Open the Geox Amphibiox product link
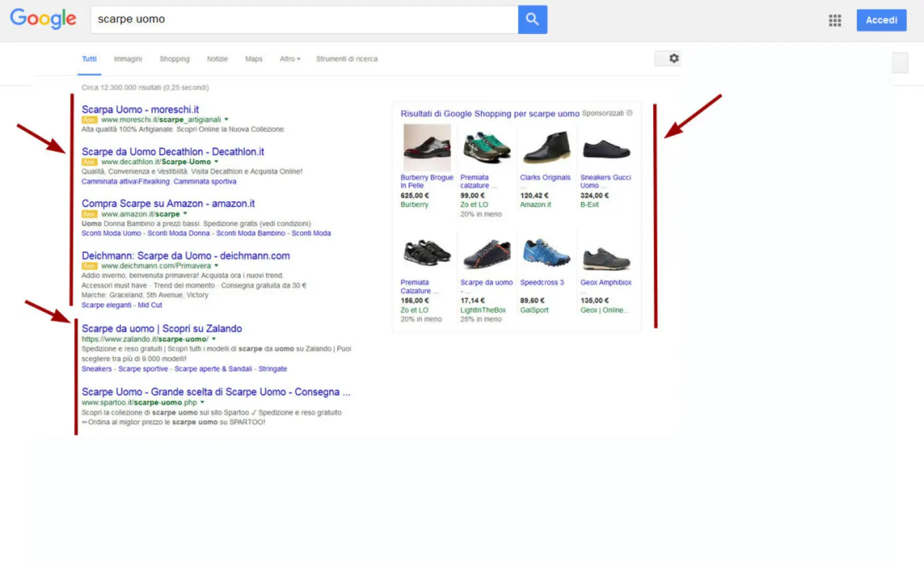 pyautogui.click(x=606, y=283)
